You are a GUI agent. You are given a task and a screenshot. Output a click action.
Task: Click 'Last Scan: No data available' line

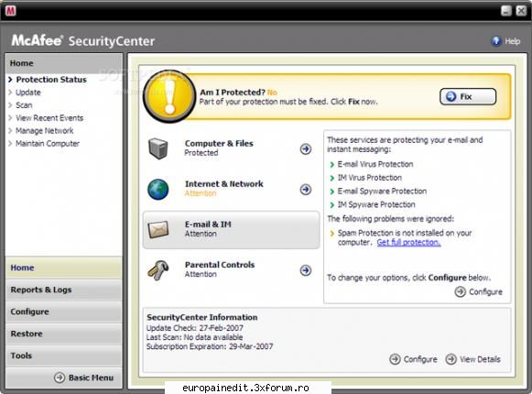pos(194,337)
